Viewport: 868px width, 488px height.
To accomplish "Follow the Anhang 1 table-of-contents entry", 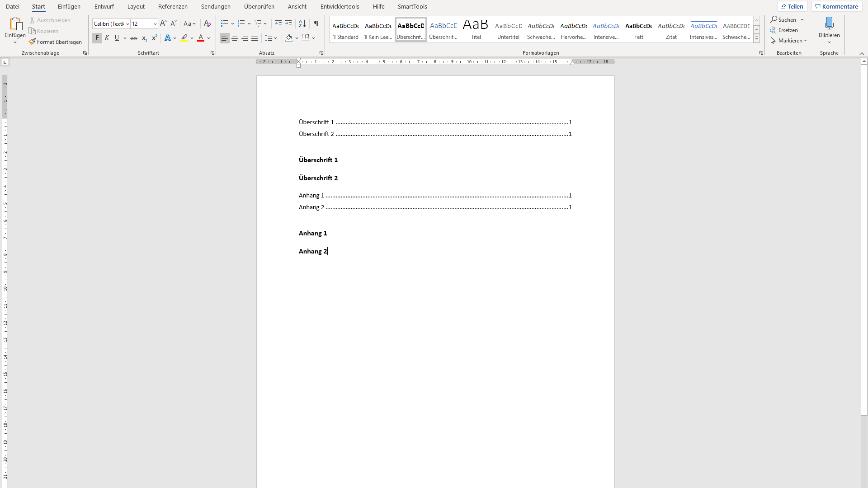I will [435, 195].
